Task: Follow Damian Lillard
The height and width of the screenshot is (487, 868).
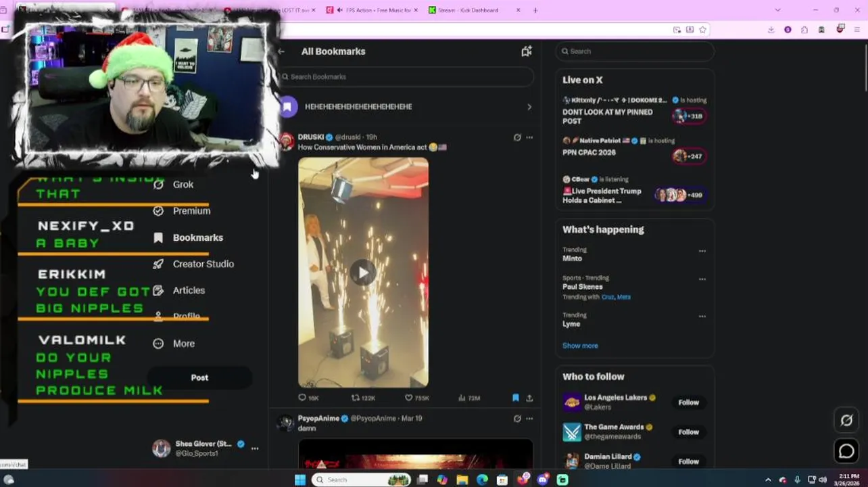Action: coord(688,462)
